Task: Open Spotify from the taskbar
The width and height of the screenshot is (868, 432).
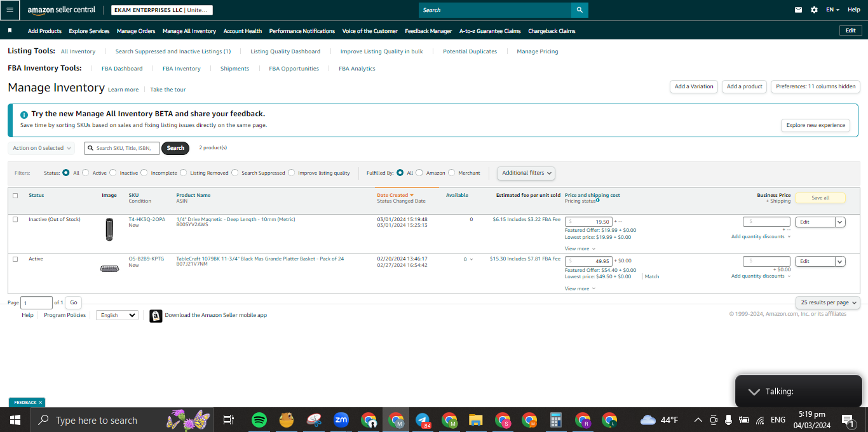Action: (x=259, y=420)
